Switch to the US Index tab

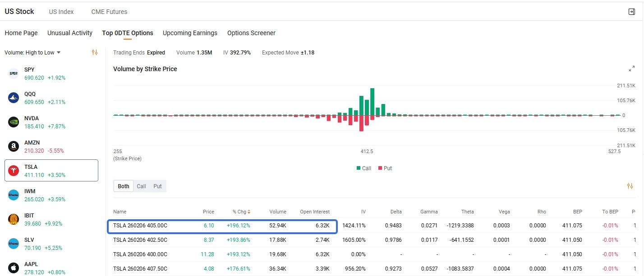tap(61, 12)
